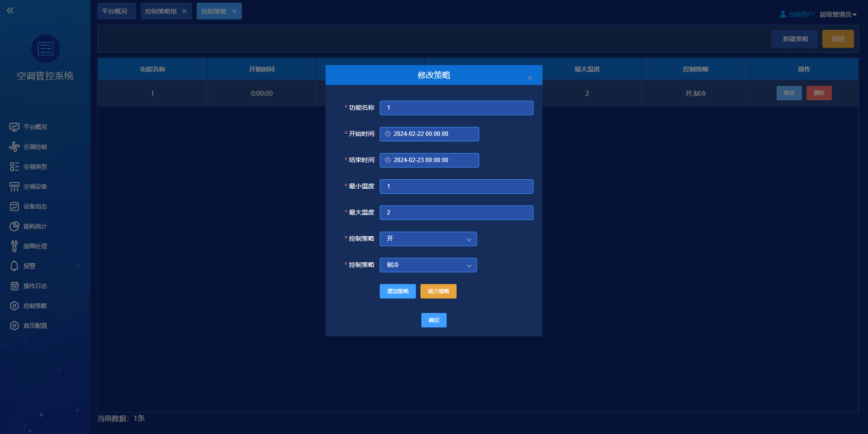The image size is (868, 434).
Task: Click the 首页配置 gear icon
Action: [x=14, y=326]
